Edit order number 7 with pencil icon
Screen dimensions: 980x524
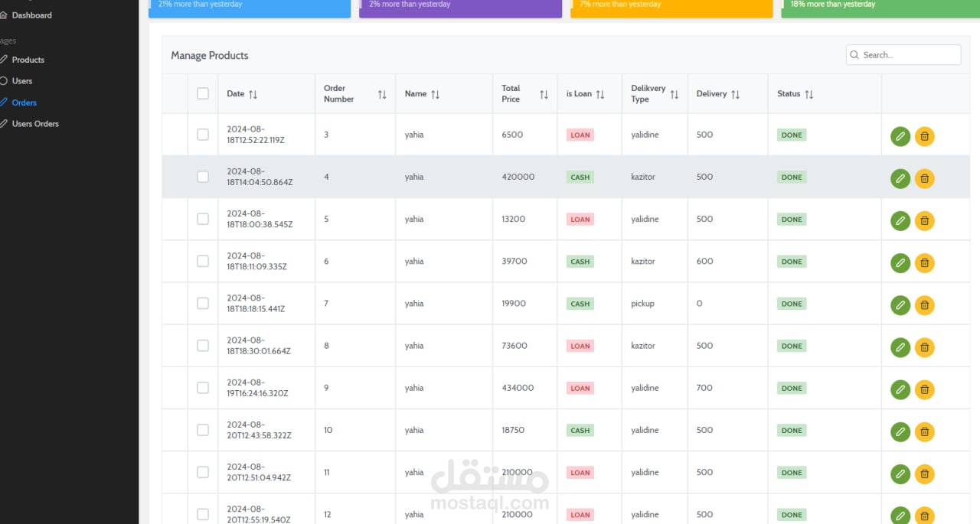[x=900, y=305]
